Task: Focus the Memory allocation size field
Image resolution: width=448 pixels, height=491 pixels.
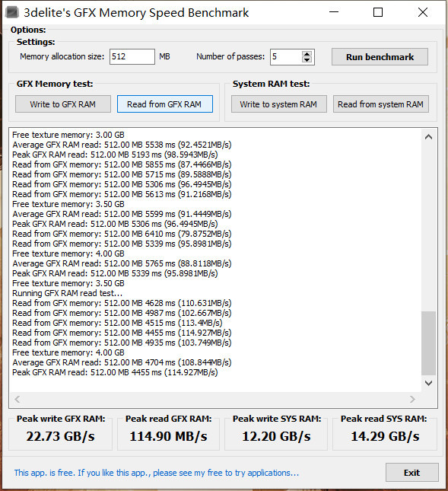Action: [132, 56]
